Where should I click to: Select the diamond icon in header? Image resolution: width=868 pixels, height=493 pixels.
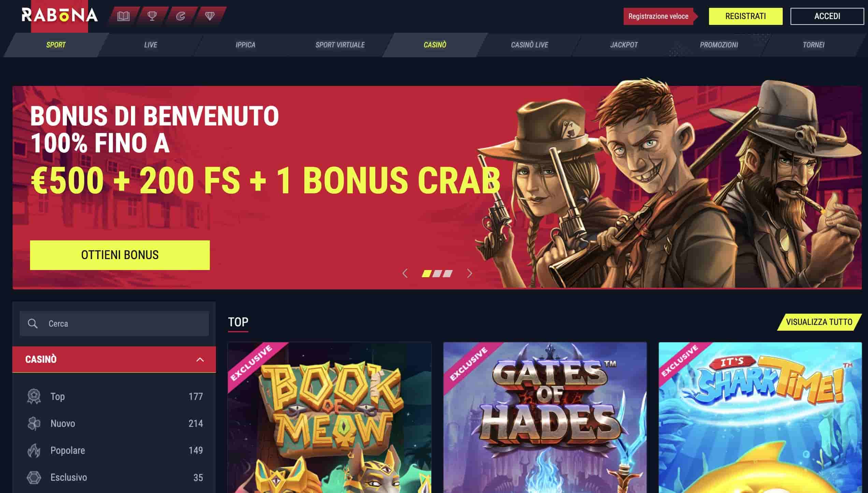pyautogui.click(x=209, y=16)
